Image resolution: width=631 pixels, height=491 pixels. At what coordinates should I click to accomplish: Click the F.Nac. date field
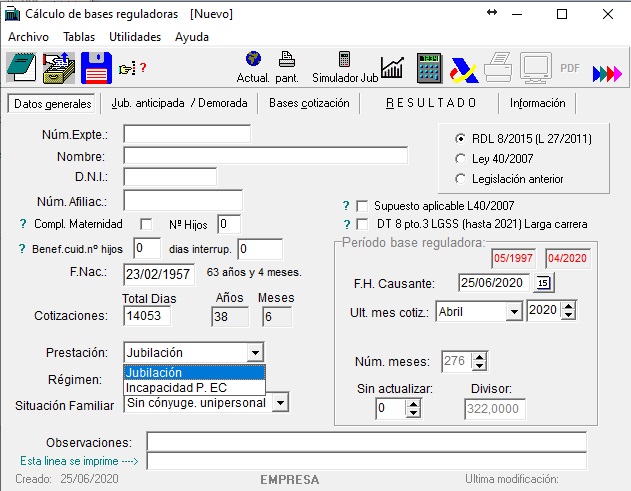[159, 274]
